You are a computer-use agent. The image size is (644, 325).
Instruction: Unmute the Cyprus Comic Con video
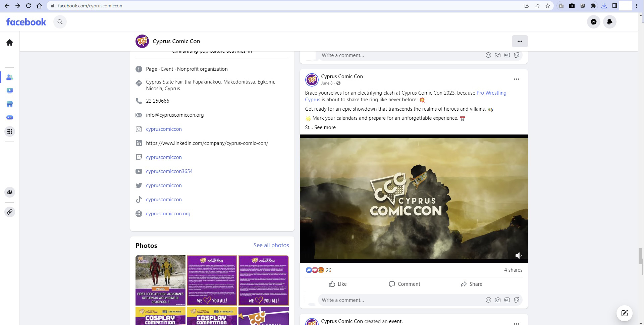click(519, 256)
